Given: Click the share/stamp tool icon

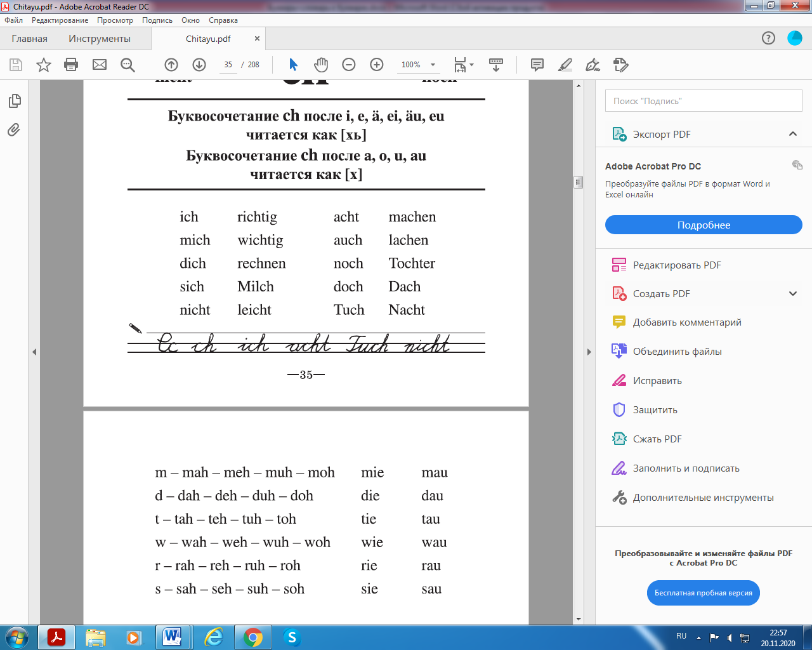Looking at the screenshot, I should 621,65.
